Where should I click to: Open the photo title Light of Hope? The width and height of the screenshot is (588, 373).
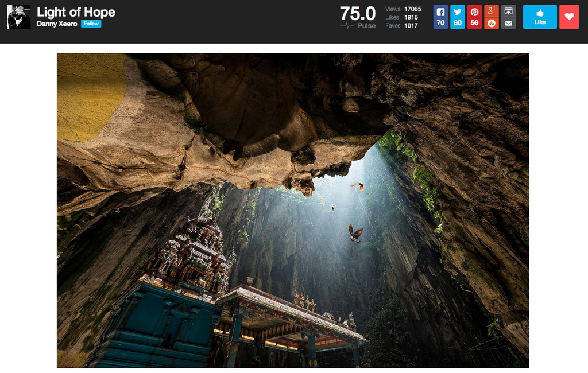[75, 11]
